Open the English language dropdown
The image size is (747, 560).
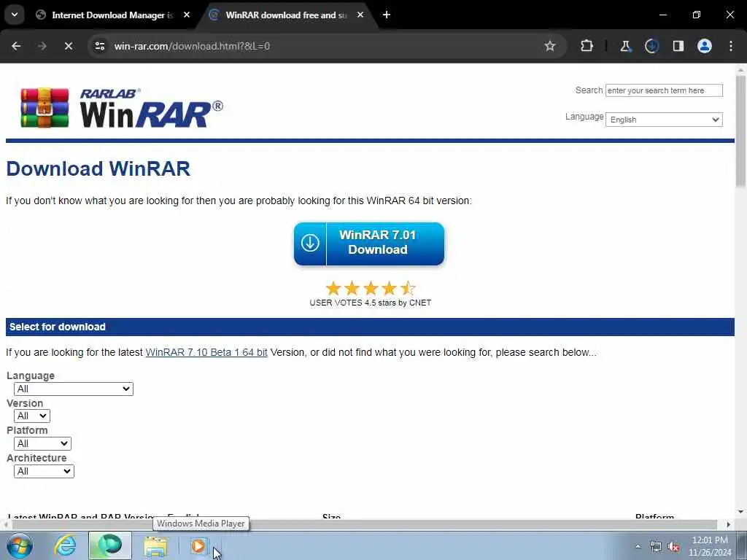[x=664, y=120]
